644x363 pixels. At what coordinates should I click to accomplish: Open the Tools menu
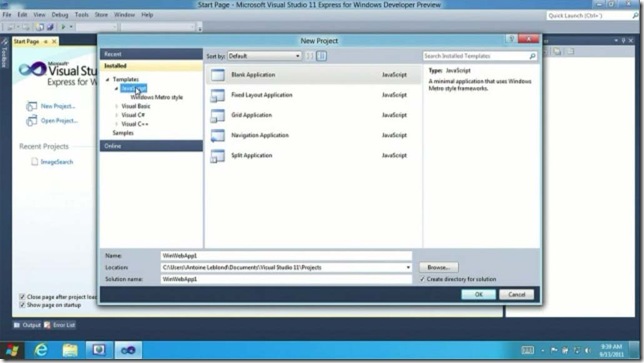82,15
